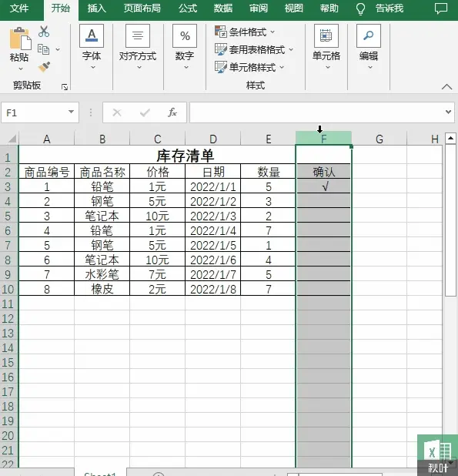The width and height of the screenshot is (458, 476).
Task: Expand the copy options dropdown arrow
Action: (x=58, y=49)
